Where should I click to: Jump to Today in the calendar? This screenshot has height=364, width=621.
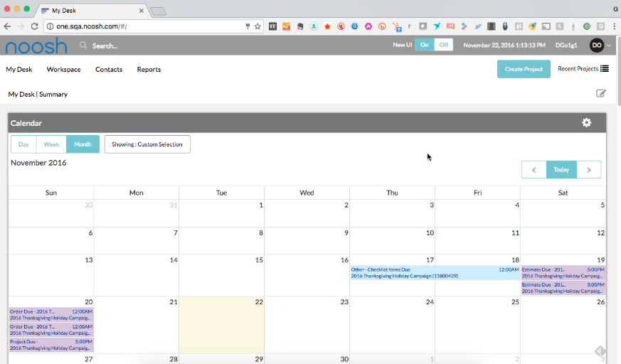coord(561,170)
